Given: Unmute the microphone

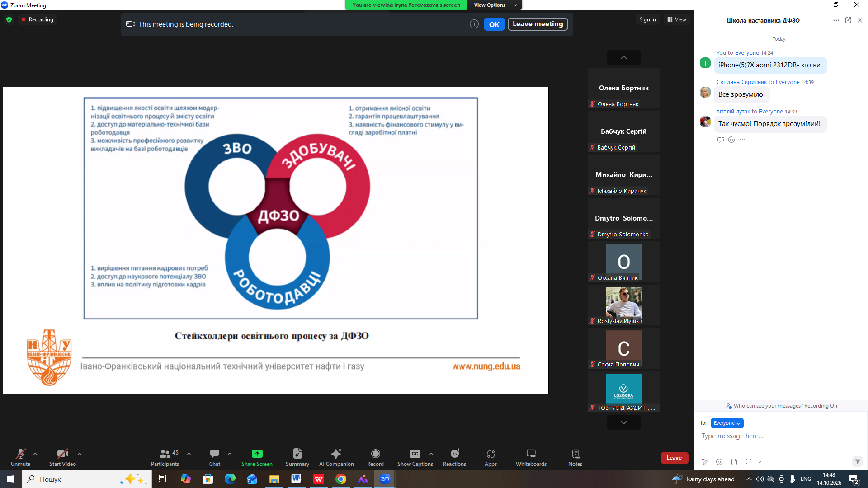Looking at the screenshot, I should tap(20, 457).
